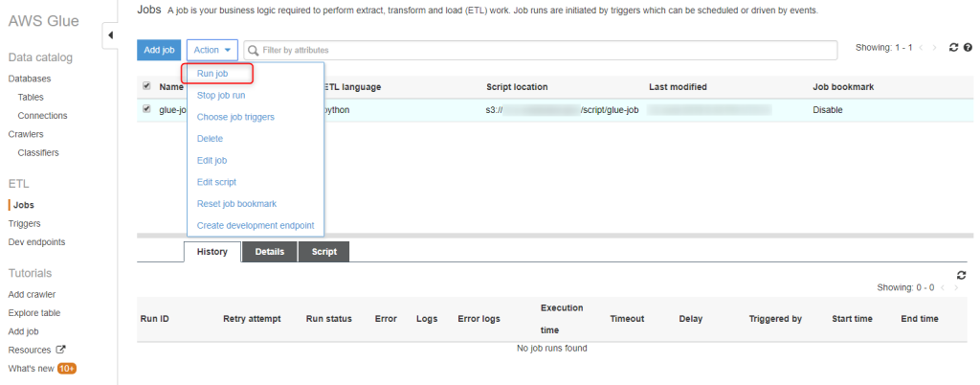Go to next page of jobs
Screen dimensions: 980x385
point(934,48)
